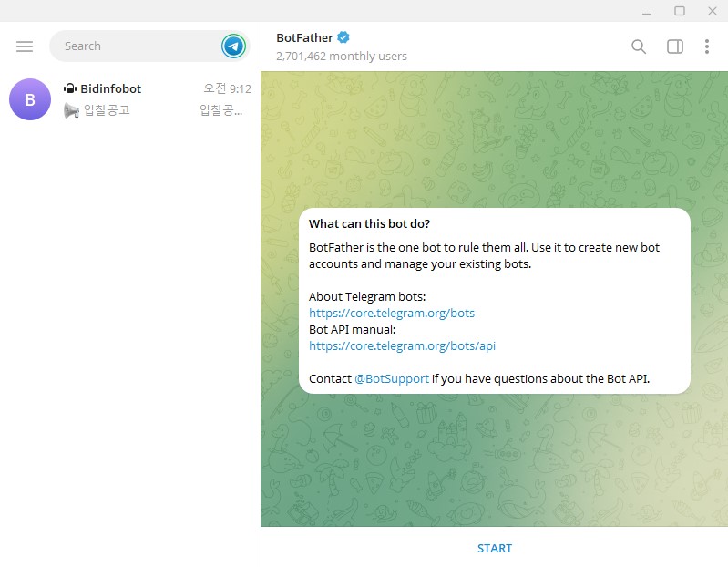Image resolution: width=728 pixels, height=567 pixels.
Task: Search within the BotFather chat
Action: click(639, 46)
